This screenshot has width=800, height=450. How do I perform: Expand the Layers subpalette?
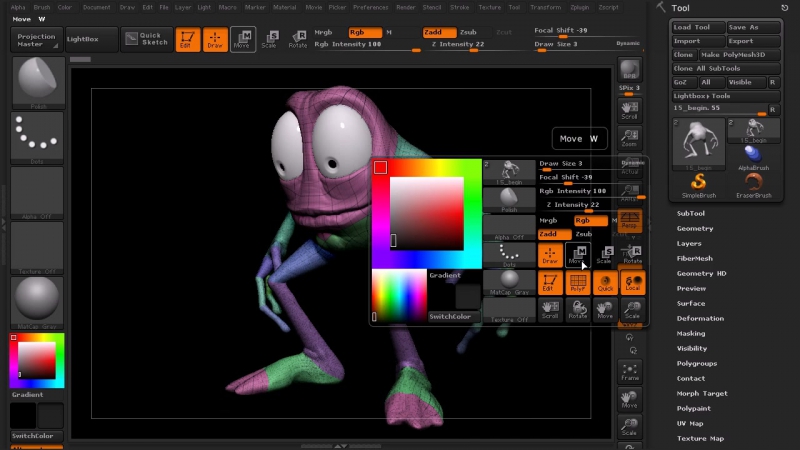[689, 243]
